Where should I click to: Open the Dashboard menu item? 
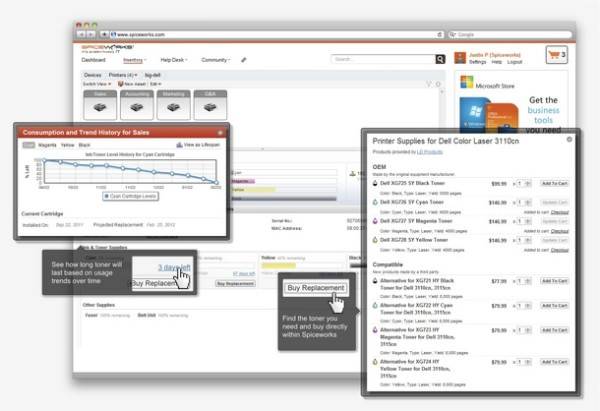point(93,60)
